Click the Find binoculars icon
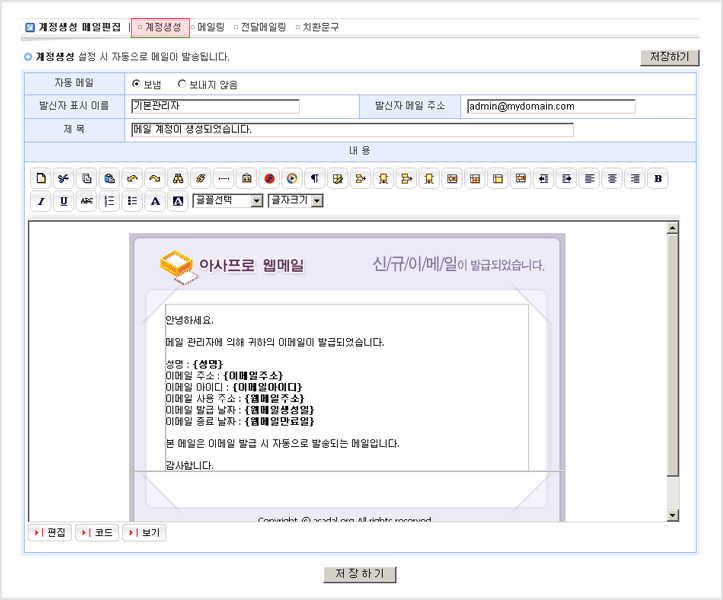The image size is (723, 600). [x=177, y=179]
